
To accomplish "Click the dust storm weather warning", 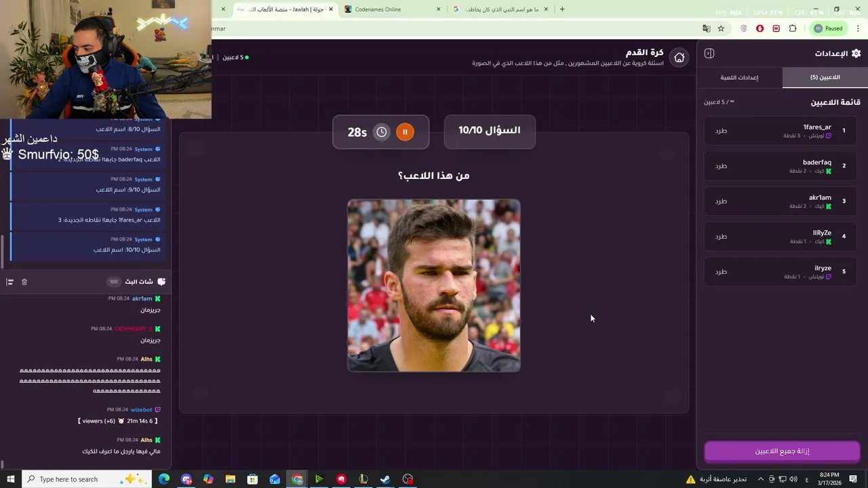I will pos(716,479).
